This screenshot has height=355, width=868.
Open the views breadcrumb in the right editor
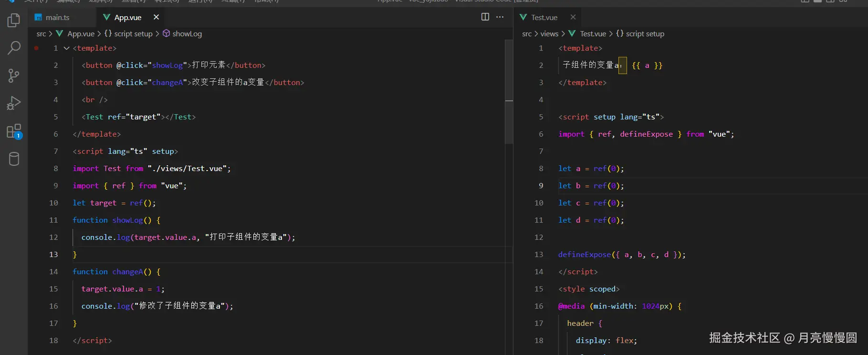(x=549, y=34)
